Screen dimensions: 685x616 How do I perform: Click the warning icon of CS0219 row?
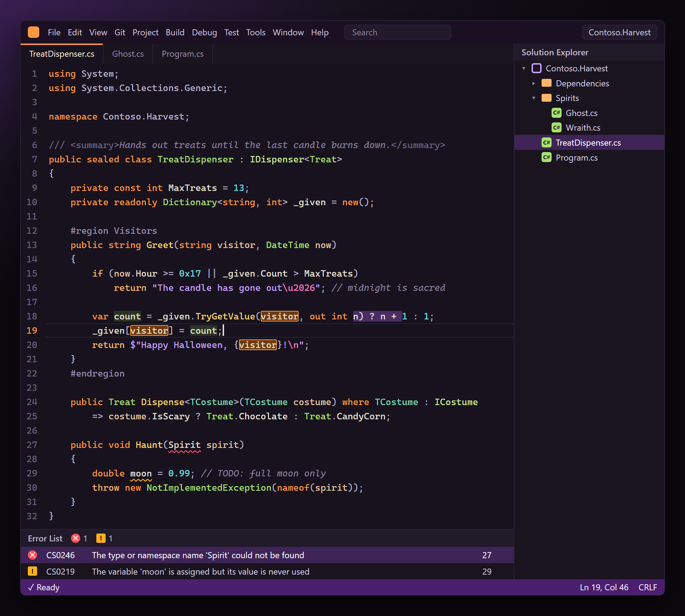[x=32, y=571]
